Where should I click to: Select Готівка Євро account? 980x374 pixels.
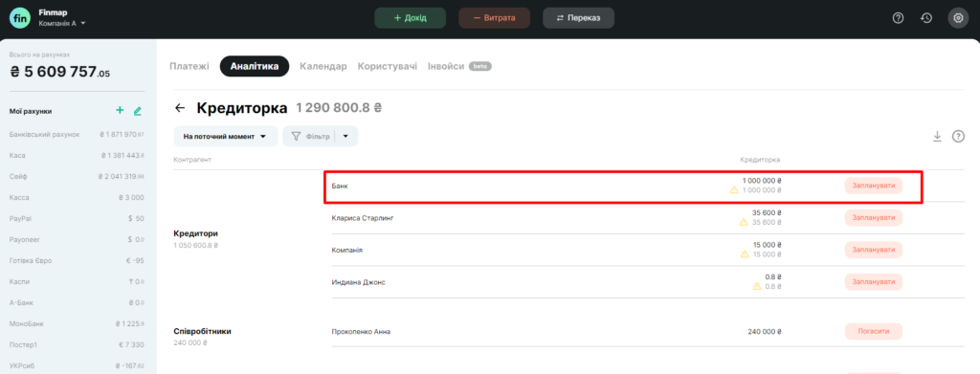(x=78, y=260)
